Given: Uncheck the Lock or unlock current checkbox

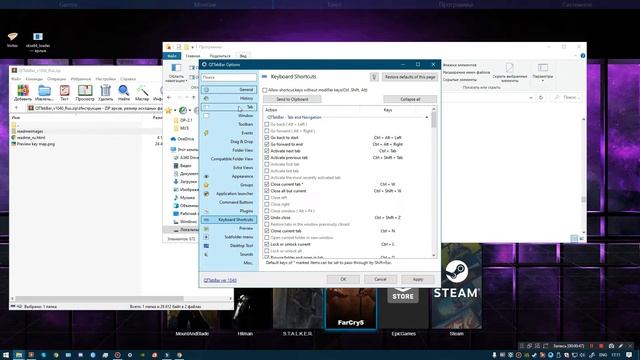Looking at the screenshot, I should [x=267, y=244].
